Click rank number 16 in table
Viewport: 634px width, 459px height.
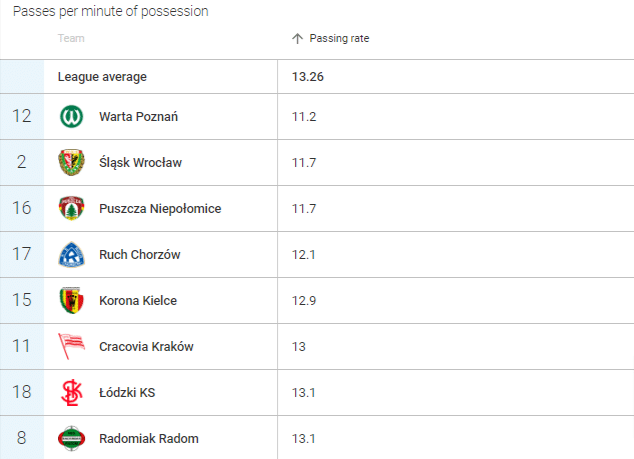click(22, 208)
